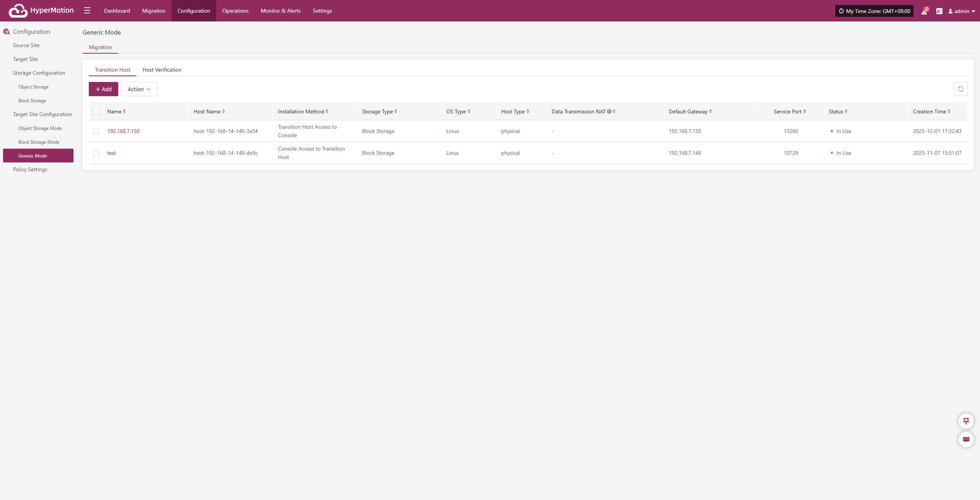
Task: Click the Add button
Action: point(103,89)
